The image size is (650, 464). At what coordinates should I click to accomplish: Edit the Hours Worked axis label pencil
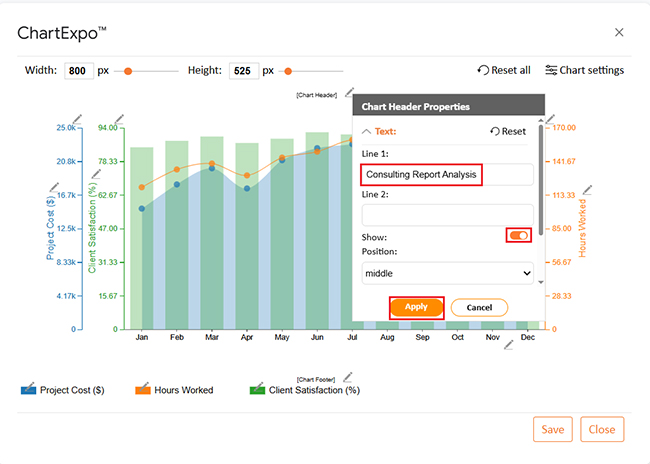pos(587,191)
